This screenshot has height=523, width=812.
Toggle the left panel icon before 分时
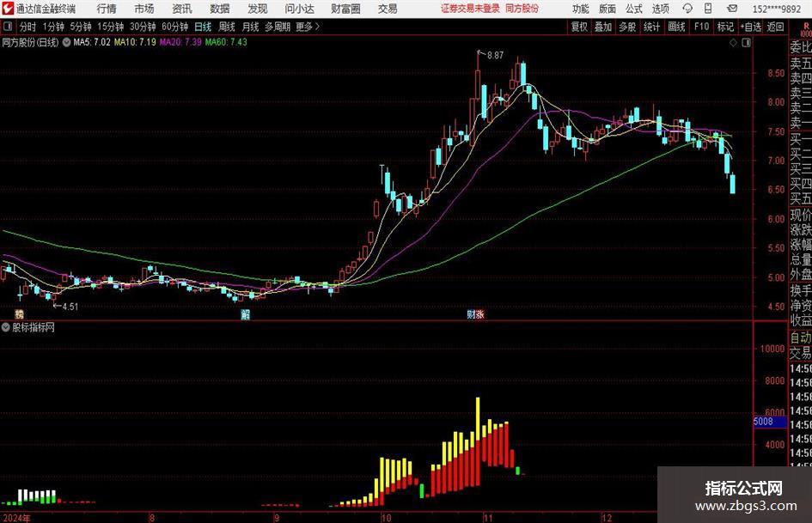point(8,27)
